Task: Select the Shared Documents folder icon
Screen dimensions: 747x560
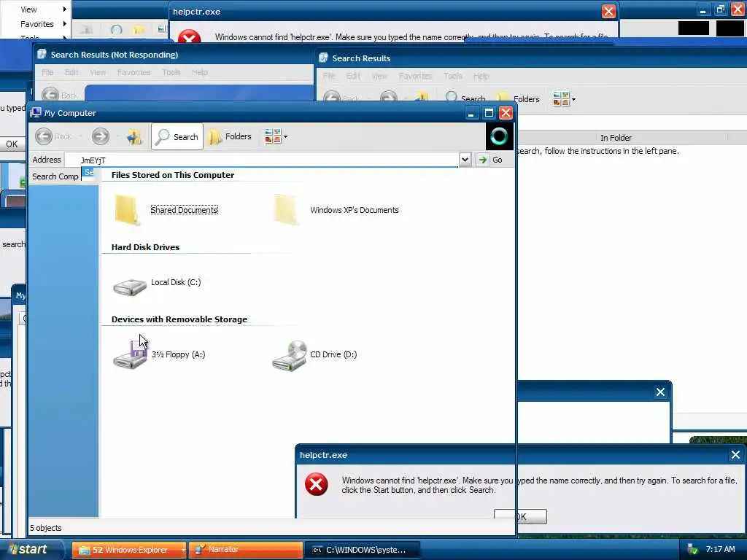Action: tap(128, 209)
